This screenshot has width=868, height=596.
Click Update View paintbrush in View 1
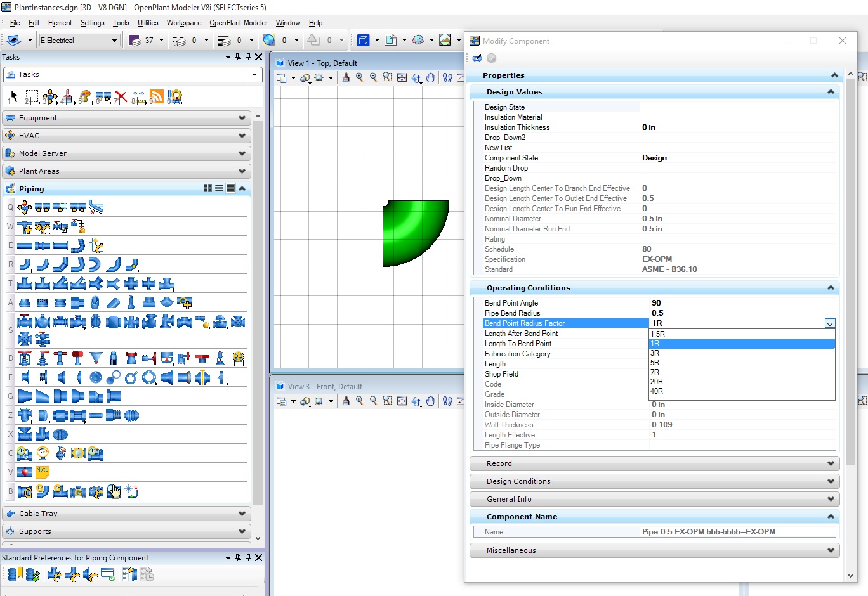[x=346, y=78]
